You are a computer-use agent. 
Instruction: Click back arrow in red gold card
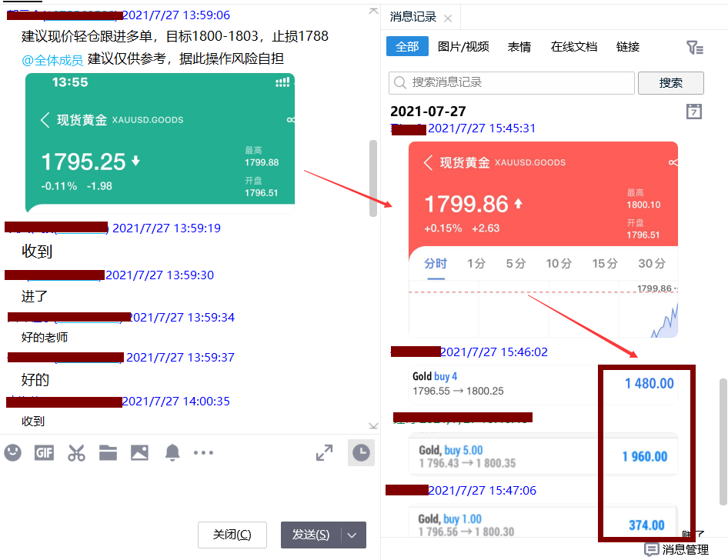[428, 162]
